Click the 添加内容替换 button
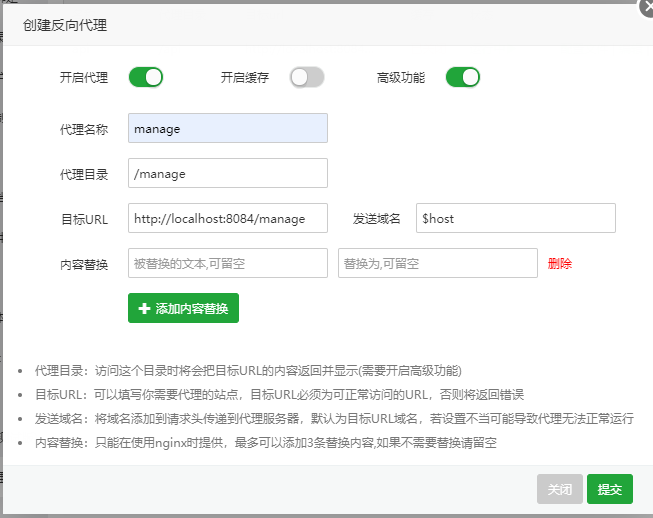 (x=183, y=308)
